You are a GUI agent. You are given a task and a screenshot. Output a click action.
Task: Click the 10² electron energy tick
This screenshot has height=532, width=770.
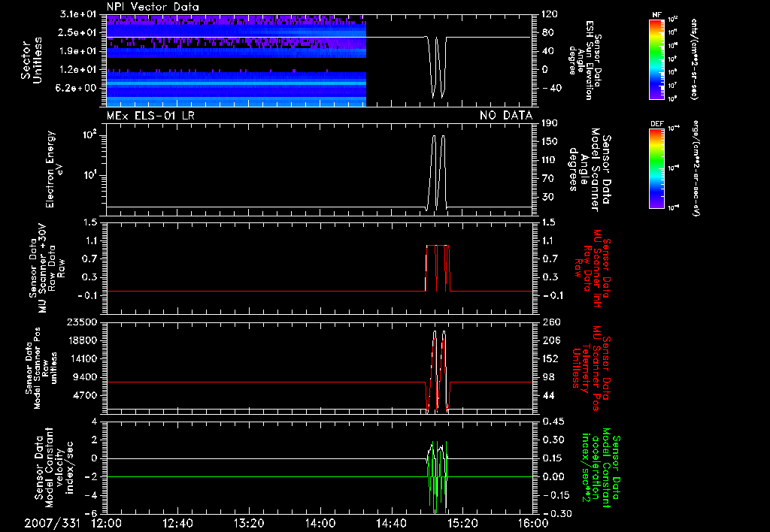[90, 135]
